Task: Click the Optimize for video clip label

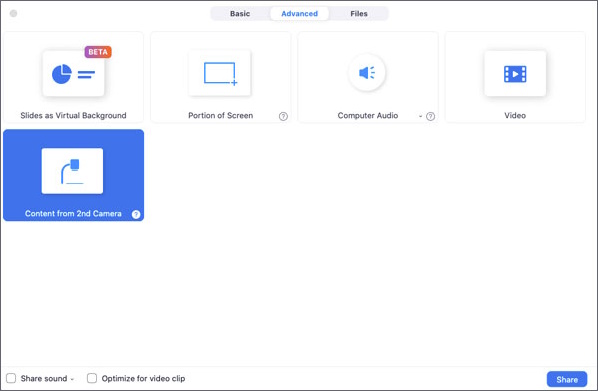Action: pyautogui.click(x=143, y=378)
